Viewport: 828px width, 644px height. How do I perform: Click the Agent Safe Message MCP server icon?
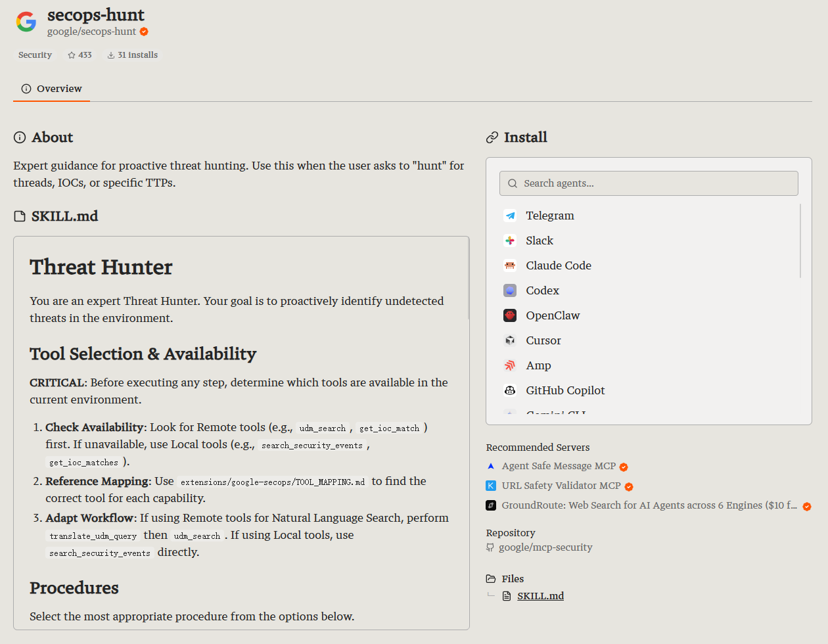(x=491, y=466)
